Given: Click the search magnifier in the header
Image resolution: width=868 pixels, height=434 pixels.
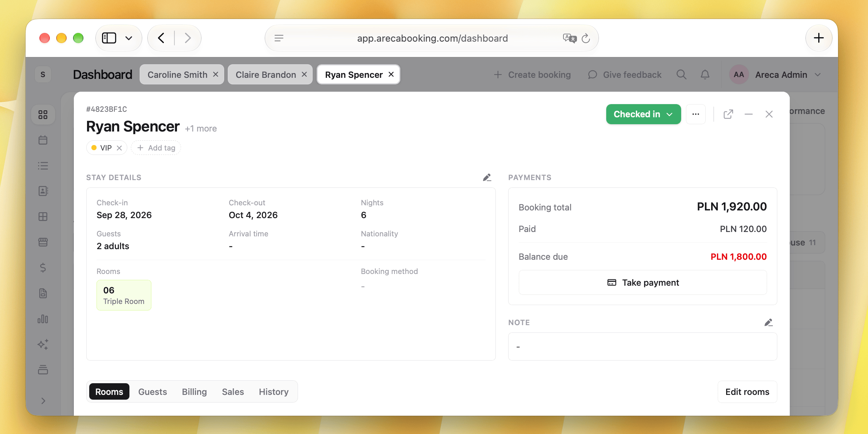Looking at the screenshot, I should coord(681,75).
